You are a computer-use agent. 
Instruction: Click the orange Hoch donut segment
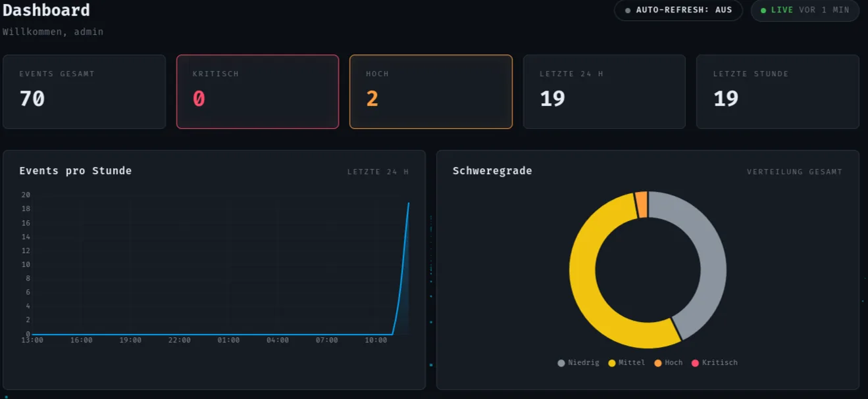pyautogui.click(x=641, y=204)
